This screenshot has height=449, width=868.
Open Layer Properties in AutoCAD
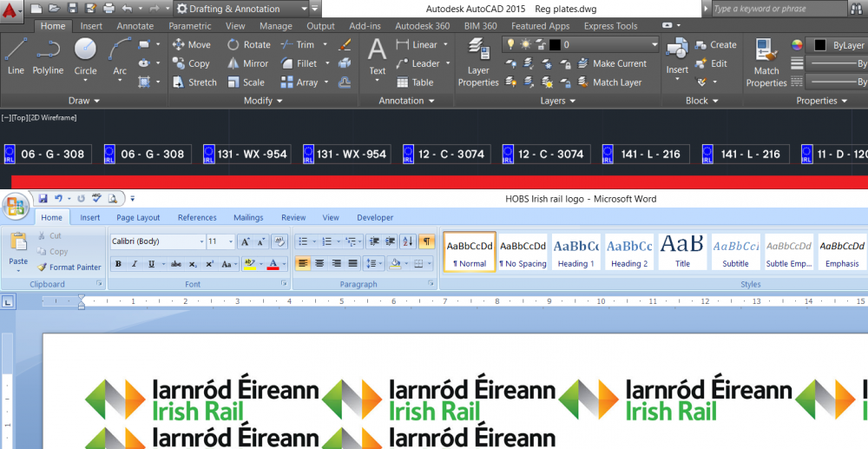(x=478, y=62)
